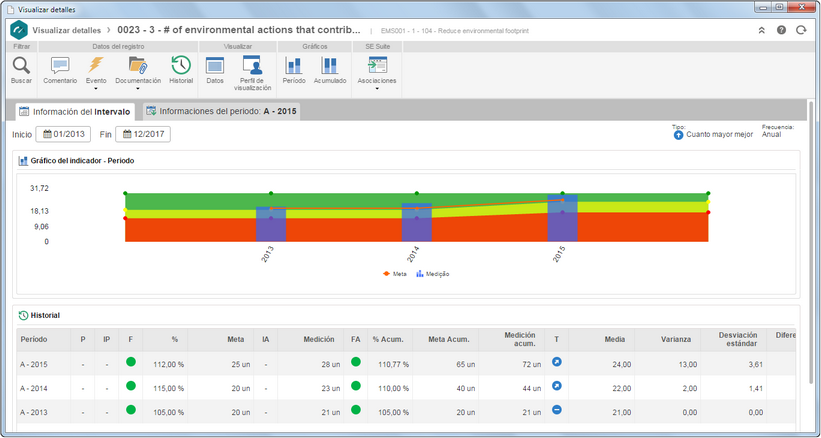Open the Asociaciones icon
The image size is (821, 438).
[x=376, y=65]
